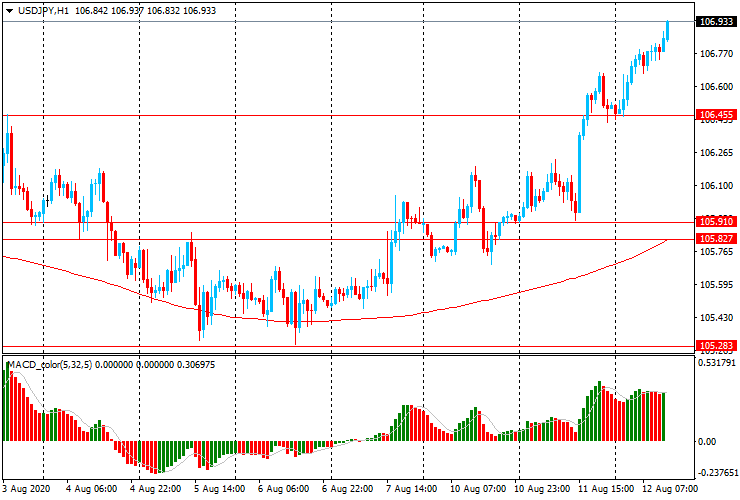Open the chart menu triangle beside USDJPY,H1
The width and height of the screenshot is (740, 500).
(x=9, y=11)
